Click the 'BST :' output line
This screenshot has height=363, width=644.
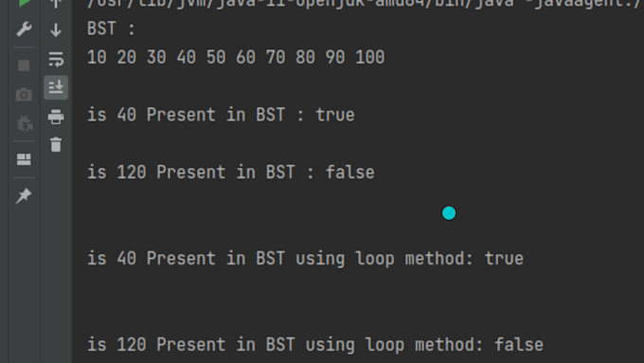(111, 28)
